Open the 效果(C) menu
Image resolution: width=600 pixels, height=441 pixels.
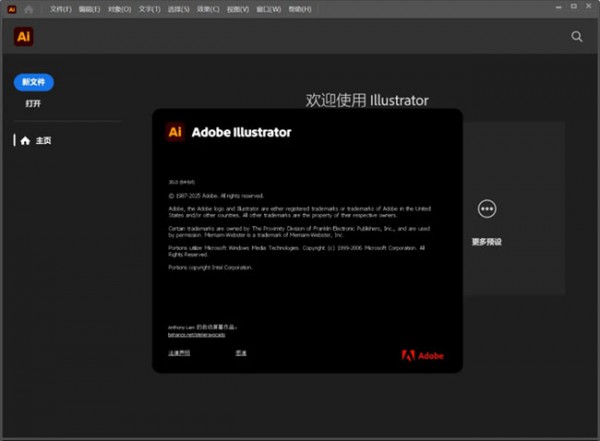coord(208,9)
